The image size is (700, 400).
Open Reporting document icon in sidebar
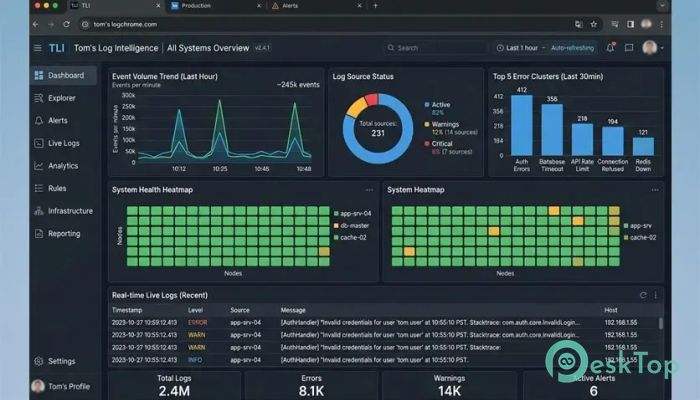click(39, 233)
